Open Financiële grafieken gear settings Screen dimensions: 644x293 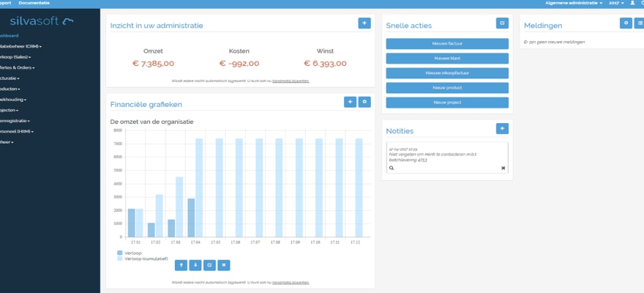[x=364, y=102]
